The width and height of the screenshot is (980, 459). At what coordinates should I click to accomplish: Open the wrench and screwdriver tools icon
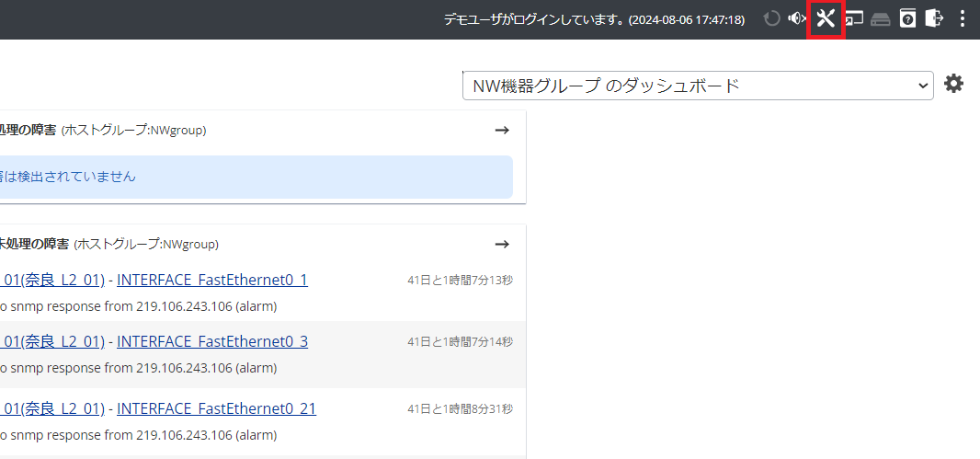click(x=826, y=18)
